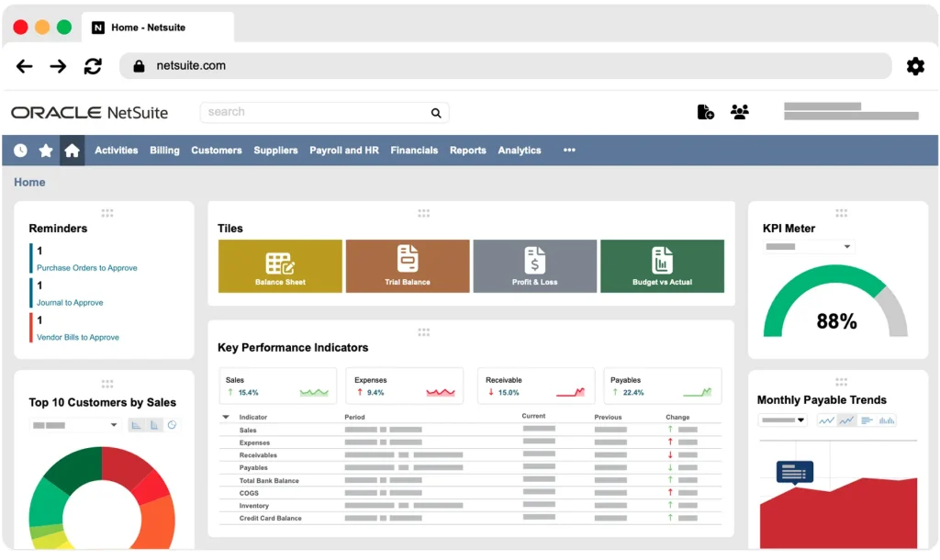Select pie chart in Top 10 Customers
Screen dimensions: 940x560
[172, 425]
